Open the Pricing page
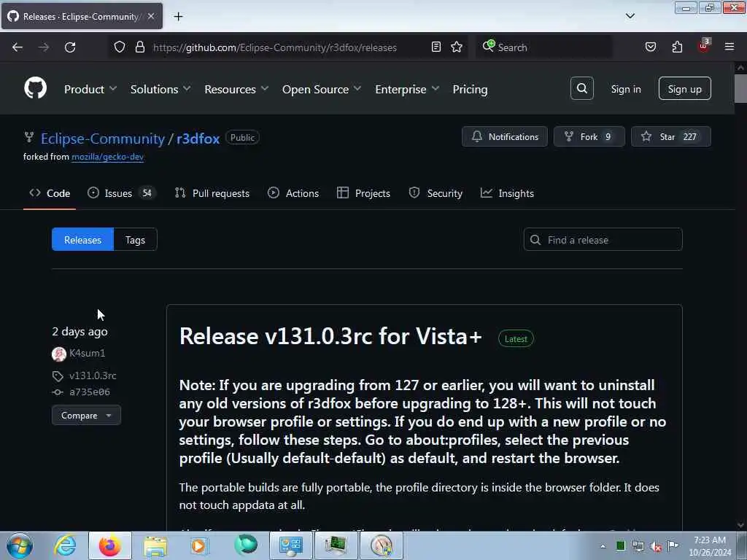The width and height of the screenshot is (747, 560). [x=470, y=89]
